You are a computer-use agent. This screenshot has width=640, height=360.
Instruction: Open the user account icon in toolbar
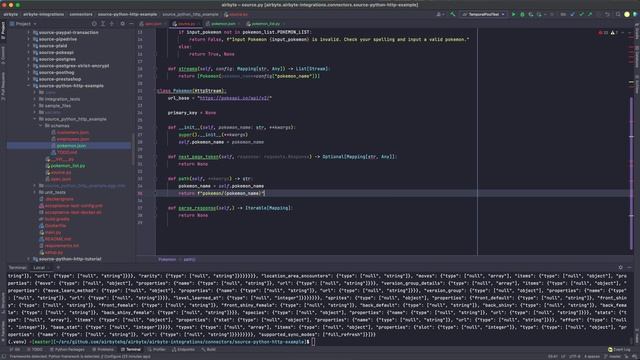(x=440, y=14)
